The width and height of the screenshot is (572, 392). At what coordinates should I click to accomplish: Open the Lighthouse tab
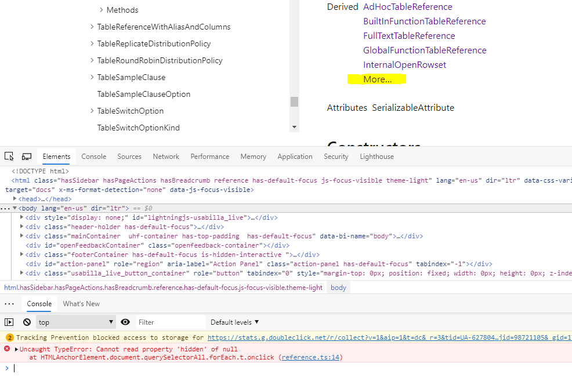pyautogui.click(x=377, y=157)
